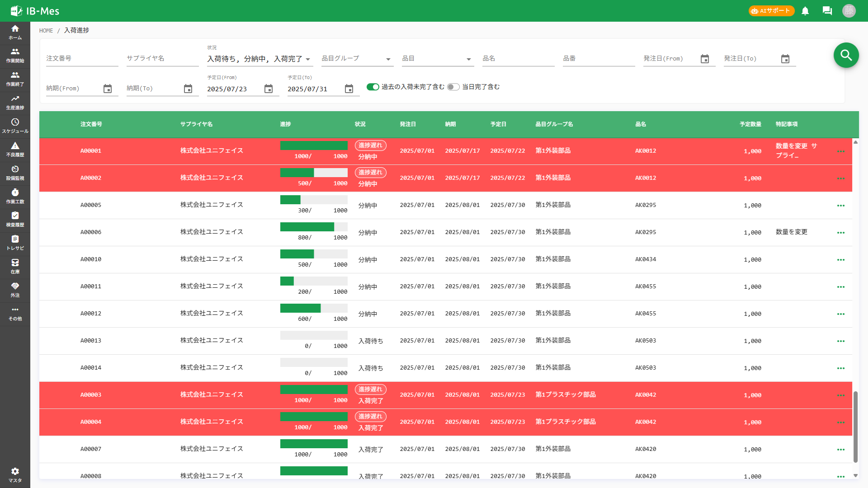Open the calendar picker for 発注日(From)
Screen dimensions: 868x488
pos(705,58)
